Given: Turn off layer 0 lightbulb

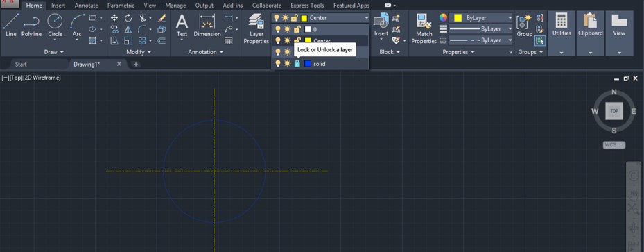Looking at the screenshot, I should coord(278,29).
